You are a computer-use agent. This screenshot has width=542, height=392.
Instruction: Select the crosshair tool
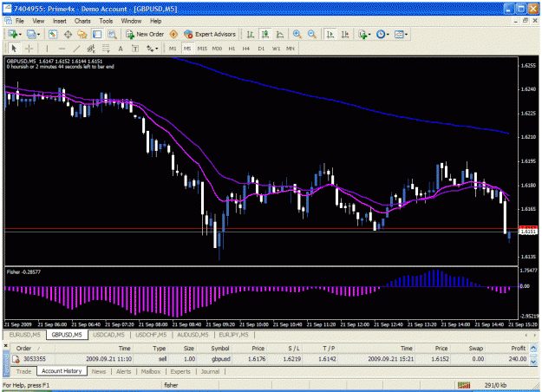(29, 49)
